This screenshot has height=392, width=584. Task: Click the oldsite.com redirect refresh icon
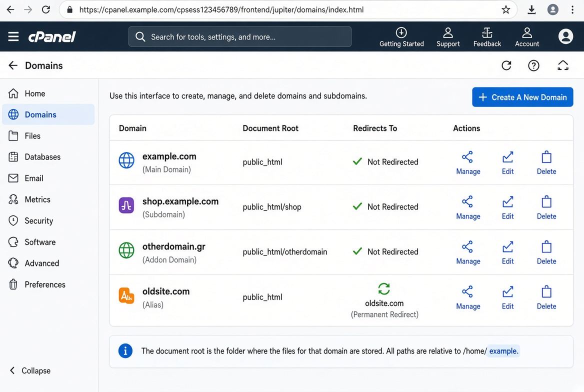click(384, 289)
